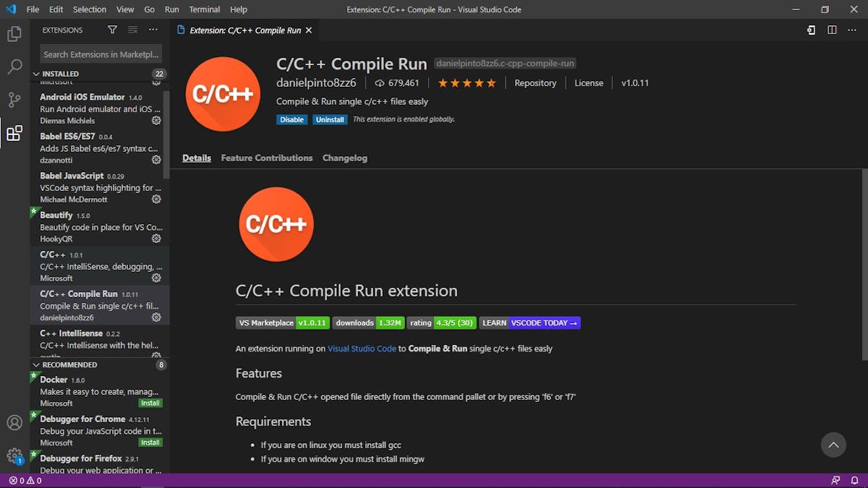Image resolution: width=868 pixels, height=488 pixels.
Task: Open the Explorer view
Action: coord(14,33)
